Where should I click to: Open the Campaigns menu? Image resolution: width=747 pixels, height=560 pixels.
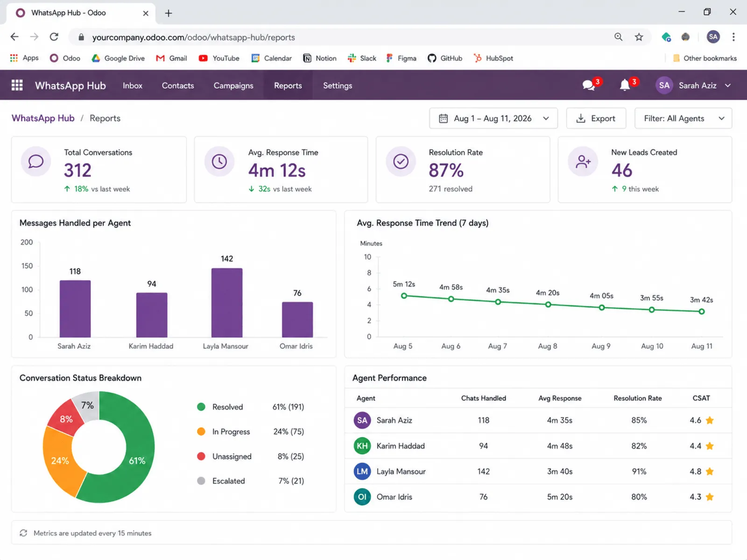(233, 85)
